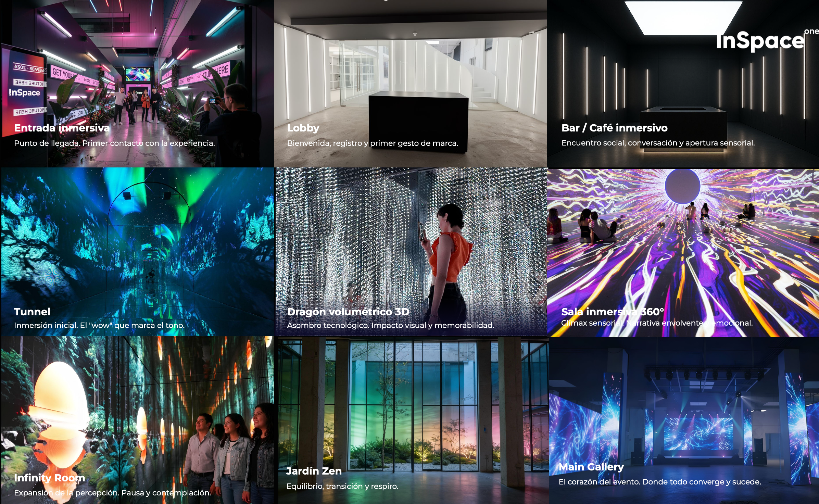Click the Infinity Room heading

click(x=49, y=478)
